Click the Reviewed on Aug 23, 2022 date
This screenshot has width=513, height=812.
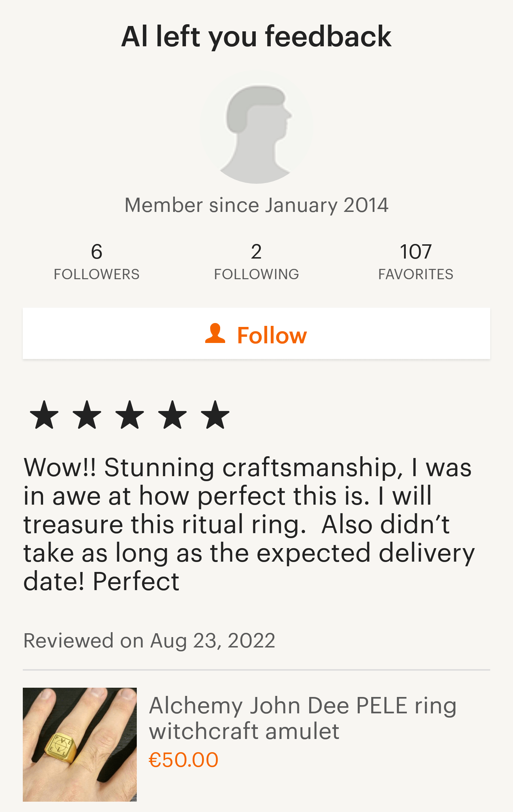(x=149, y=641)
